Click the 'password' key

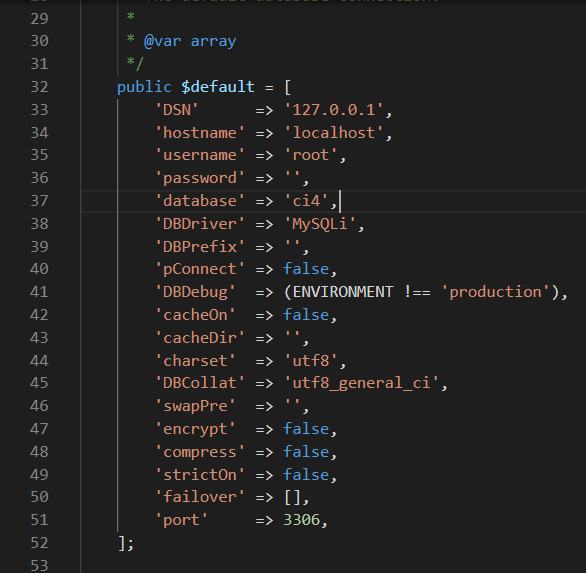click(200, 178)
